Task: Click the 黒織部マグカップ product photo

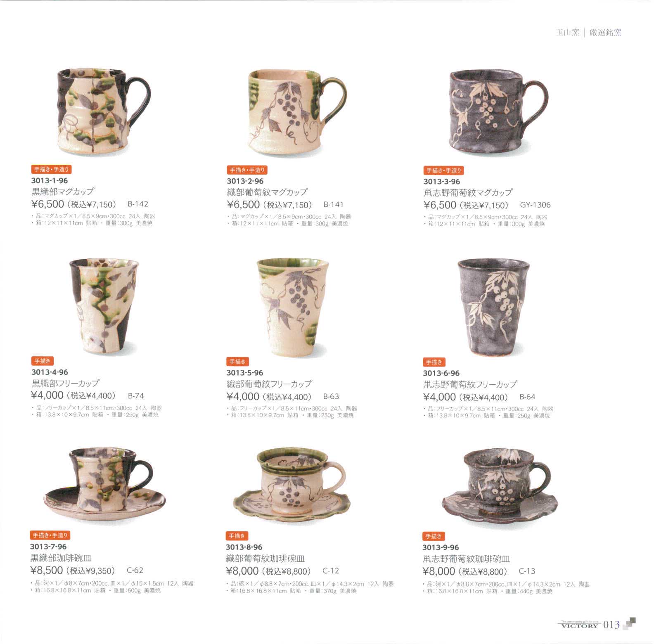Action: coord(104,111)
